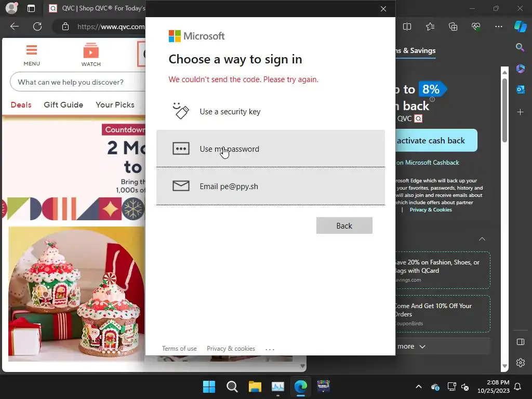Choose Use a security key option
Image resolution: width=532 pixels, height=399 pixels.
tap(270, 111)
